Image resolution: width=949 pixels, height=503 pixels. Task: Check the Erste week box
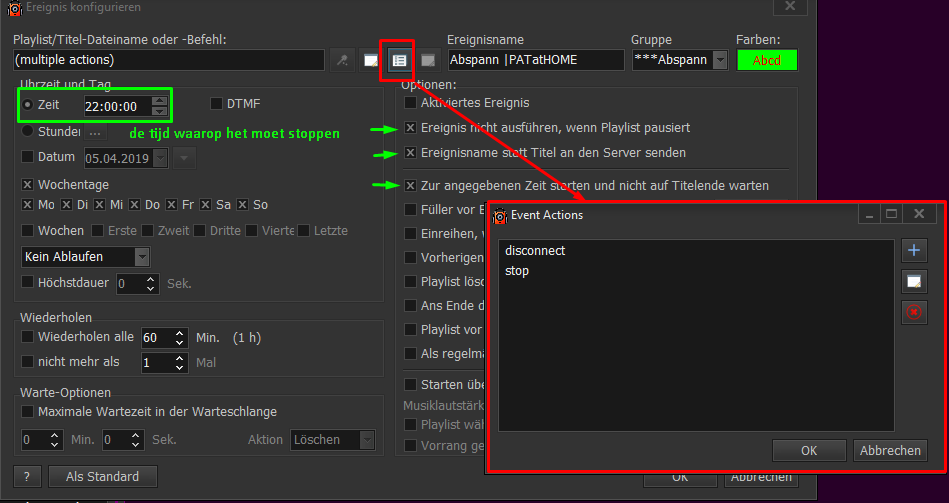click(97, 231)
